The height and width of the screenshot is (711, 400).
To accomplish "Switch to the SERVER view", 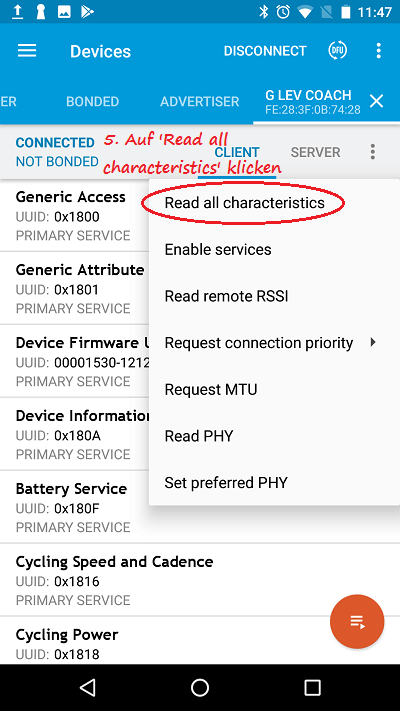I will pos(316,152).
